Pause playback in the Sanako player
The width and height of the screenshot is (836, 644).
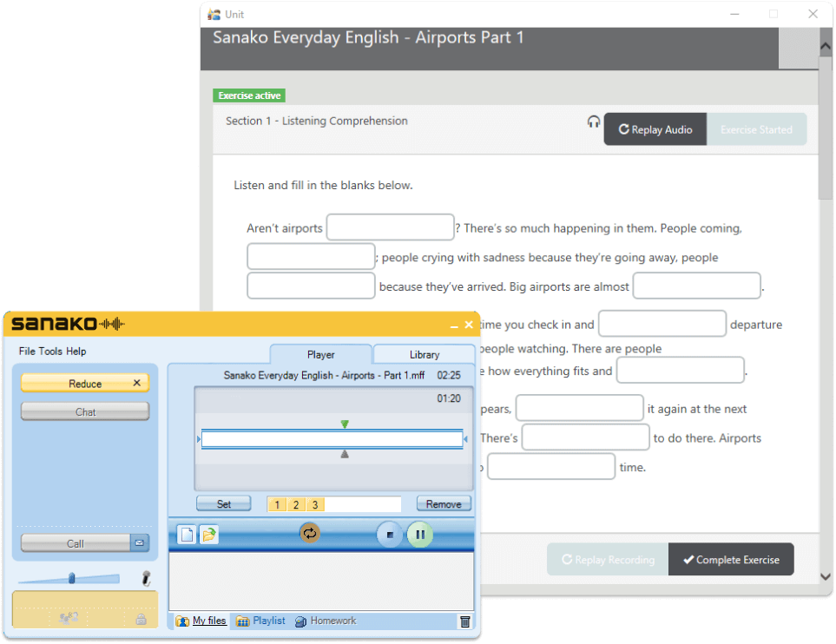tap(420, 535)
